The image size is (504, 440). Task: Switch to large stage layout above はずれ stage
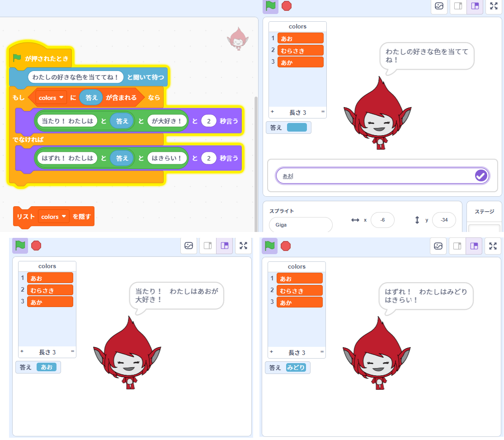[474, 246]
